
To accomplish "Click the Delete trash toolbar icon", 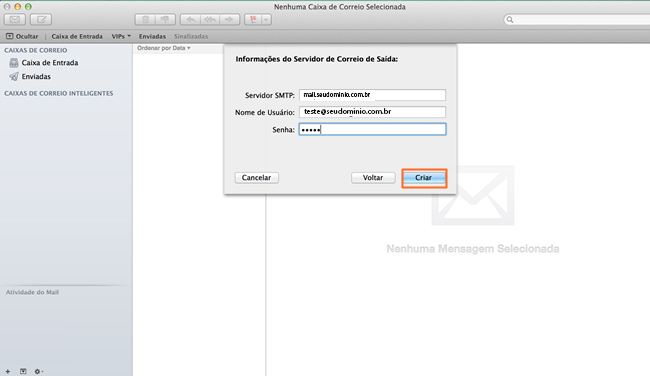I will (145, 19).
